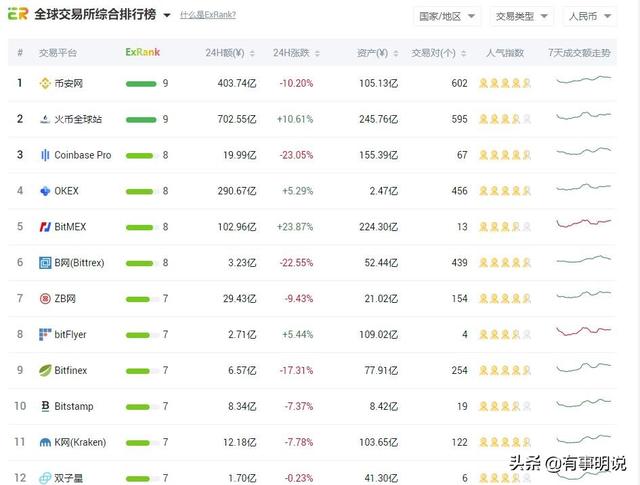
Task: Click the Kraken logo icon
Action: 45,442
